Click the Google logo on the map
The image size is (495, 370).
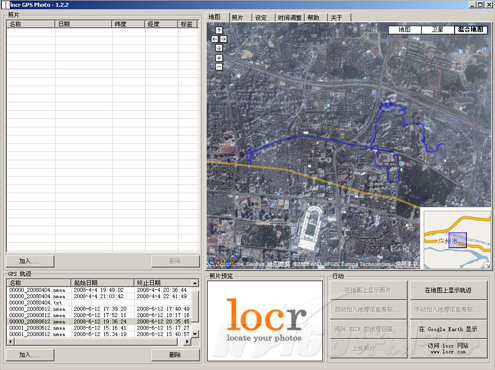pos(222,262)
